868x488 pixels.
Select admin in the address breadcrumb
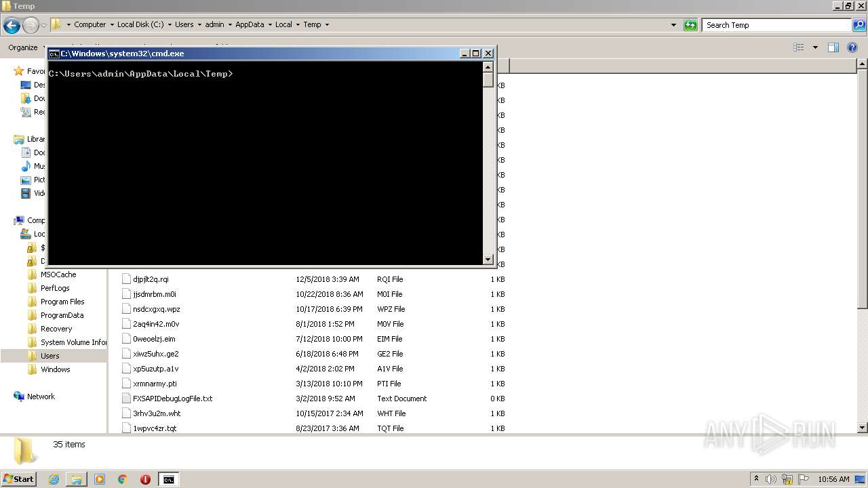(x=214, y=24)
